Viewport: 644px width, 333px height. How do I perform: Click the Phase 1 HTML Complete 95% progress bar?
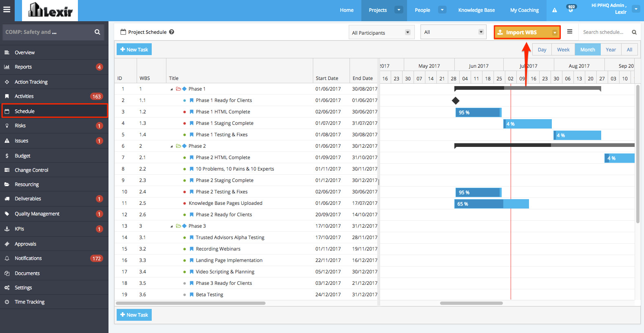478,113
